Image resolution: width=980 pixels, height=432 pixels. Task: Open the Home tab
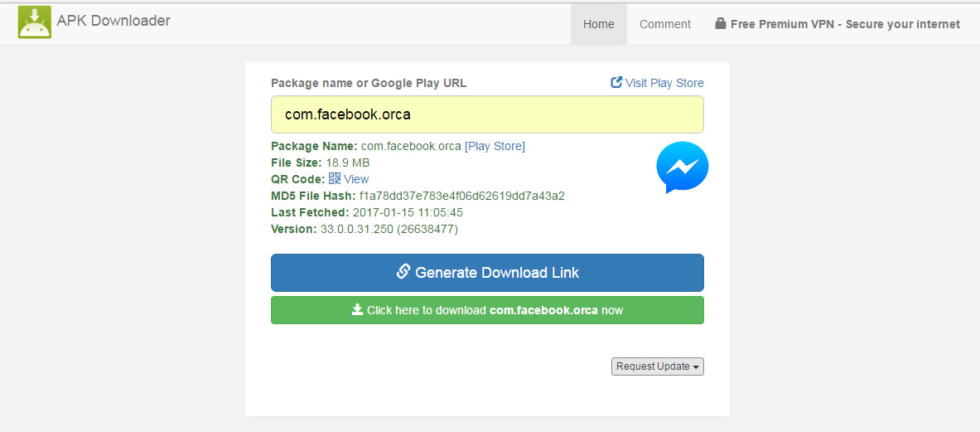coord(599,24)
